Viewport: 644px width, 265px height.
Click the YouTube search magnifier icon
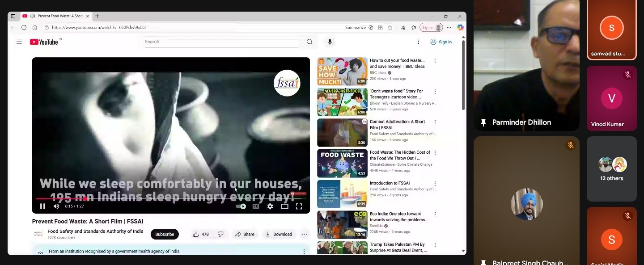click(309, 42)
